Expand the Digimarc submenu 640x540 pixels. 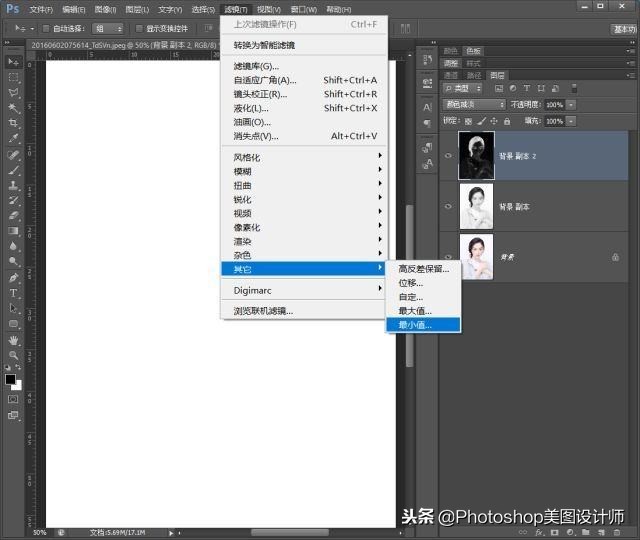304,291
